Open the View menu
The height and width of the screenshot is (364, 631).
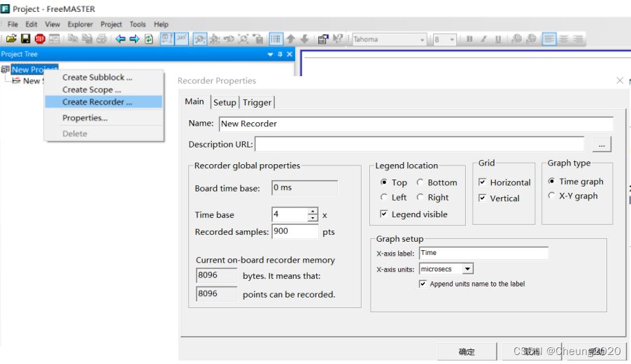click(x=52, y=24)
